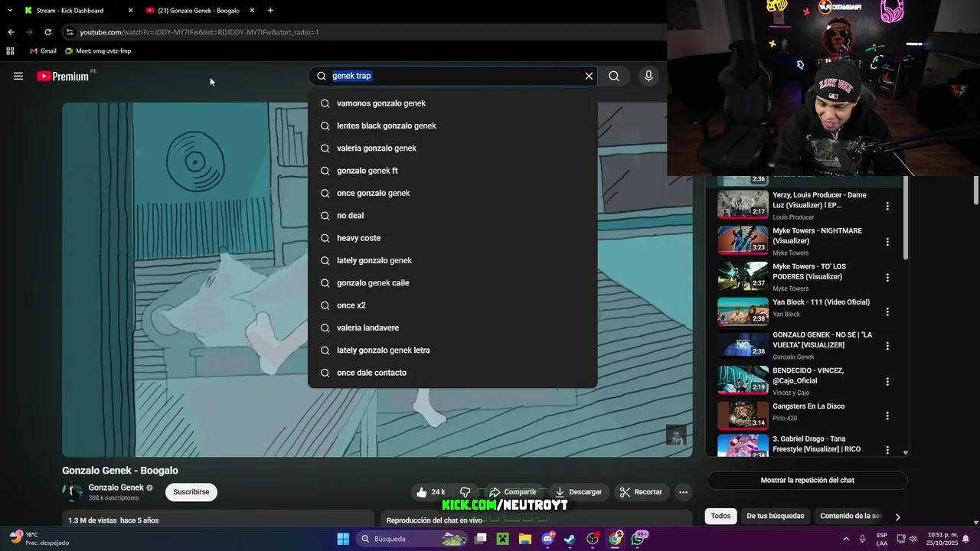Open Meet vmq-zvtz-fmp bookmark
Viewport: 980px width, 551px height.
[x=98, y=51]
